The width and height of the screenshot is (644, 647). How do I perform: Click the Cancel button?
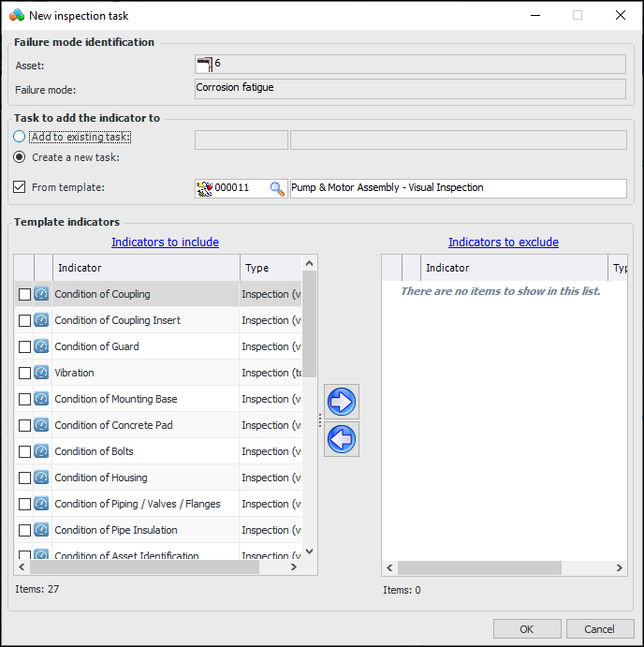[599, 629]
